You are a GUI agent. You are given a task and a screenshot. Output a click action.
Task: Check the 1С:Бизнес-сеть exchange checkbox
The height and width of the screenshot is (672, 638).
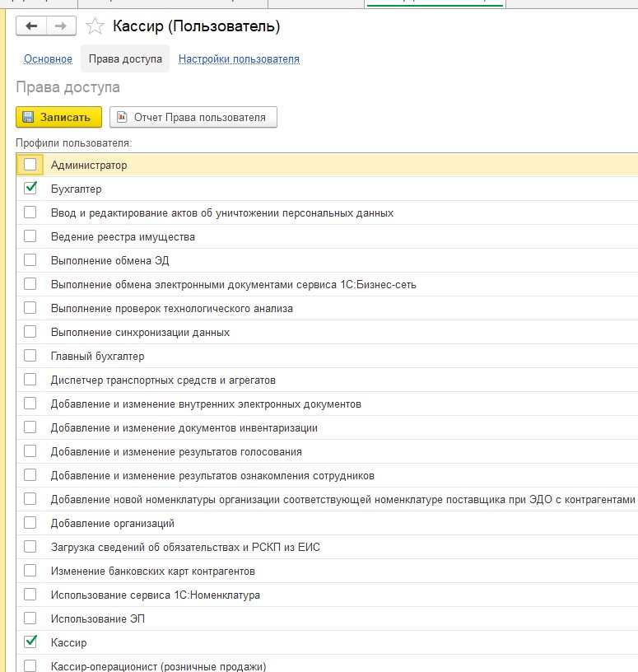[x=30, y=284]
